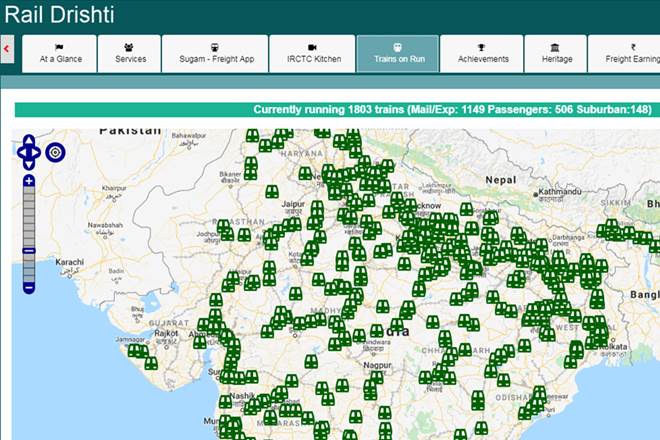Pan the map down with the arrow
The height and width of the screenshot is (440, 660).
click(29, 164)
